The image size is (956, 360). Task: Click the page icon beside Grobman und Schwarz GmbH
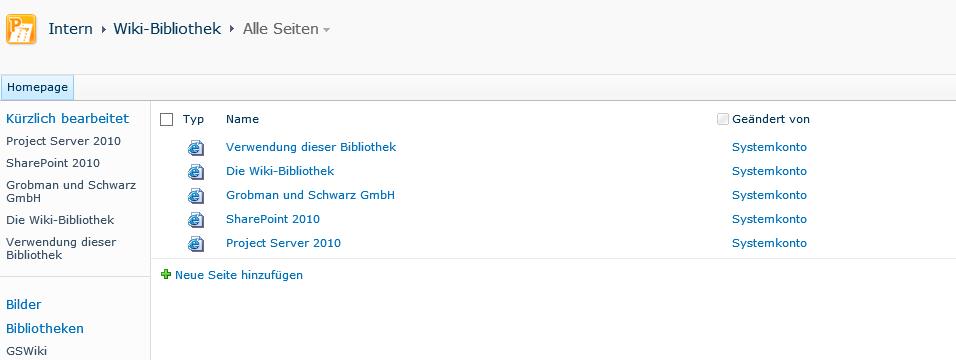point(196,195)
